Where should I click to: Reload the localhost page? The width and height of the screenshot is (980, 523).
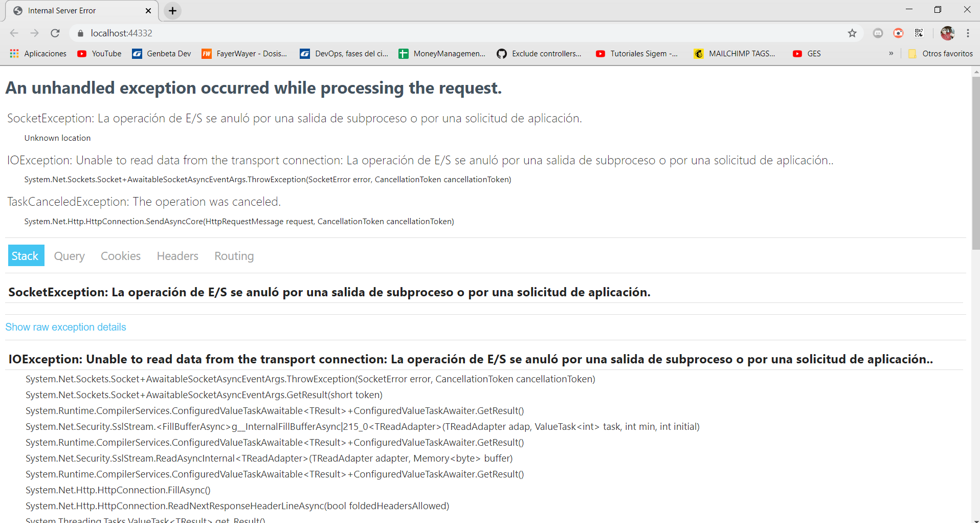coord(55,33)
